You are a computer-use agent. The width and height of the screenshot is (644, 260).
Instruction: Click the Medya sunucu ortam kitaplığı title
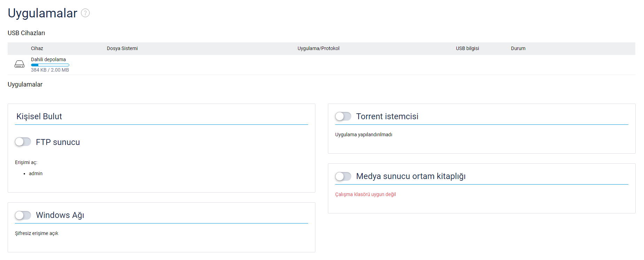click(411, 176)
